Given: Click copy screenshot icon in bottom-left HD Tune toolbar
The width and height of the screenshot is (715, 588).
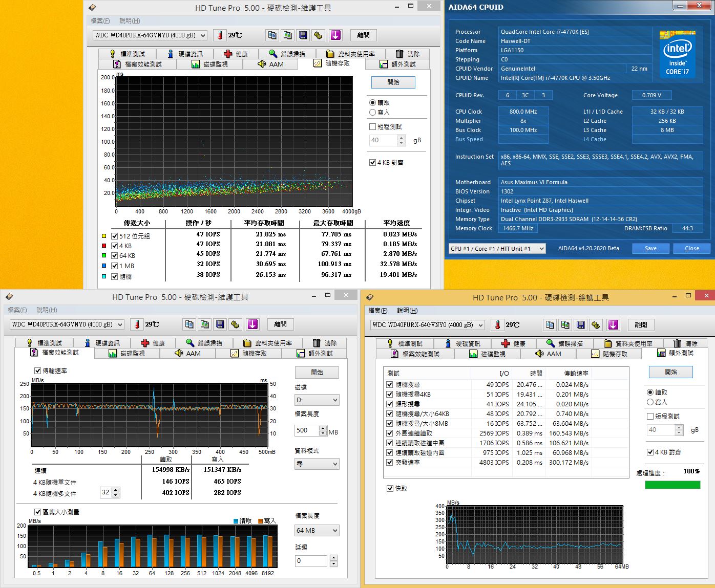Looking at the screenshot, I should tap(204, 324).
